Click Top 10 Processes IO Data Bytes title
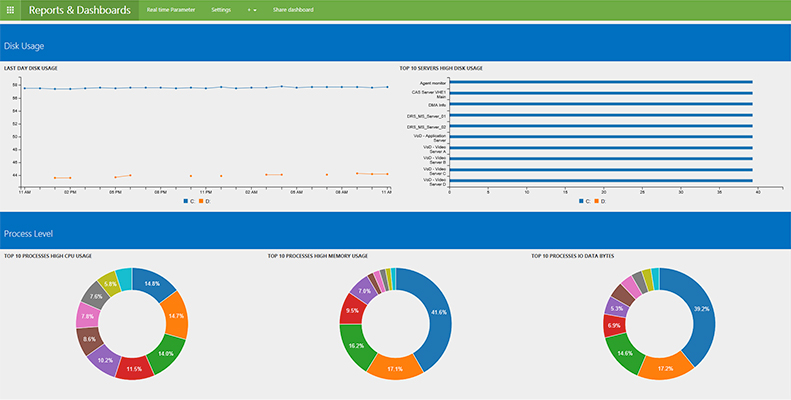 click(573, 256)
